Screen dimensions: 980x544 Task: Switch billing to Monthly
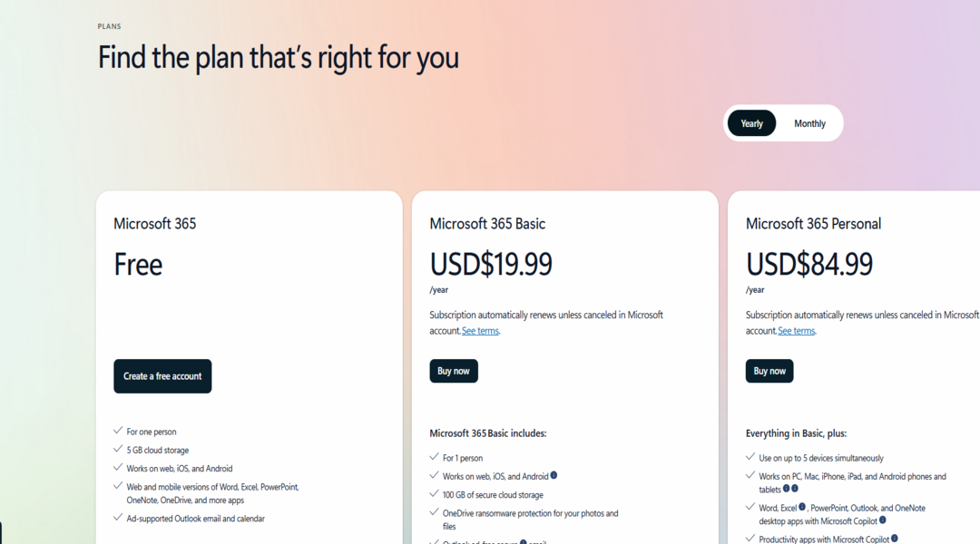point(809,123)
